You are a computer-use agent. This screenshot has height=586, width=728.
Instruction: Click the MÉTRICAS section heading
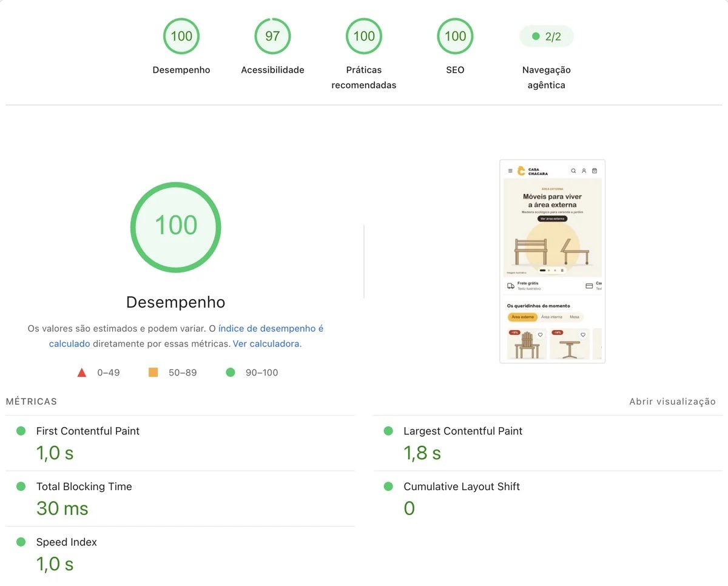[x=31, y=402]
